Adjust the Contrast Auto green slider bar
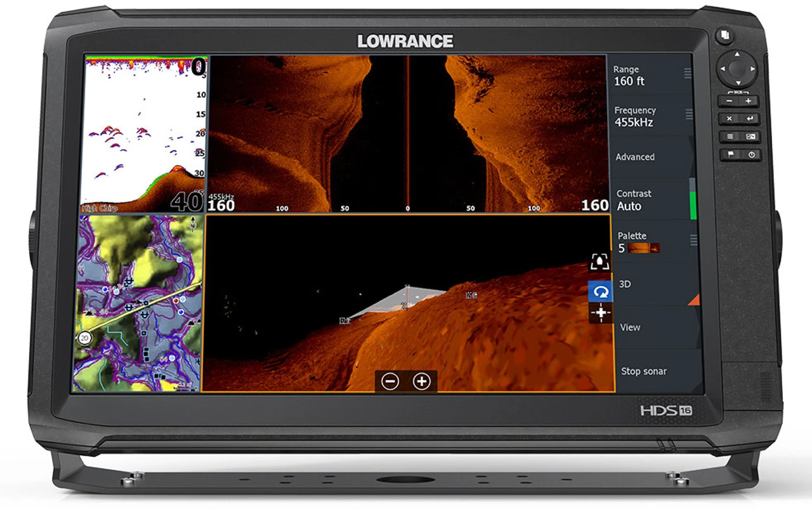The image size is (812, 509). (x=693, y=204)
